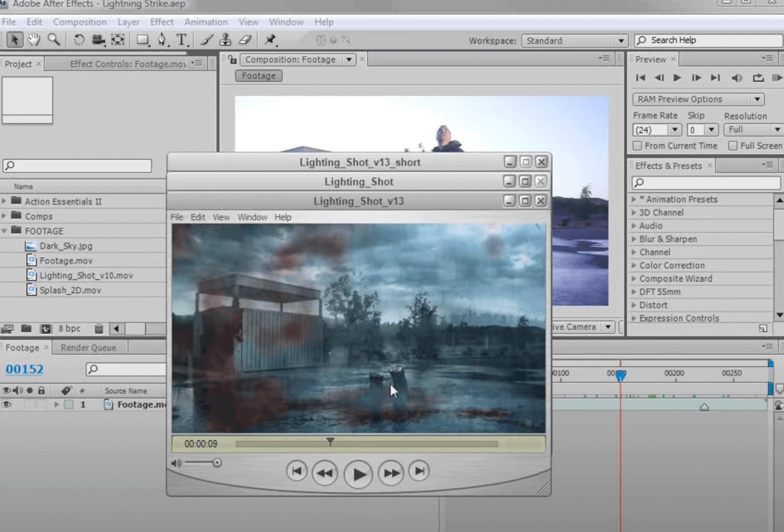Open the Animation menu

[206, 22]
